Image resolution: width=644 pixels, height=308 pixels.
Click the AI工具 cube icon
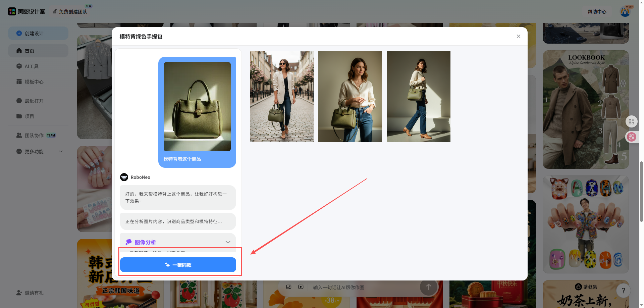tap(19, 66)
